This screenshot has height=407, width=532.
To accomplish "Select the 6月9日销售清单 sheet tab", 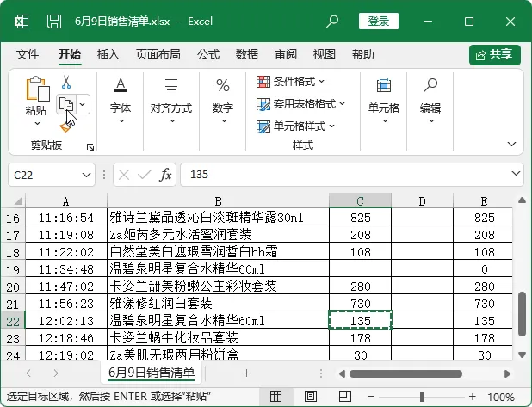I will (x=152, y=373).
